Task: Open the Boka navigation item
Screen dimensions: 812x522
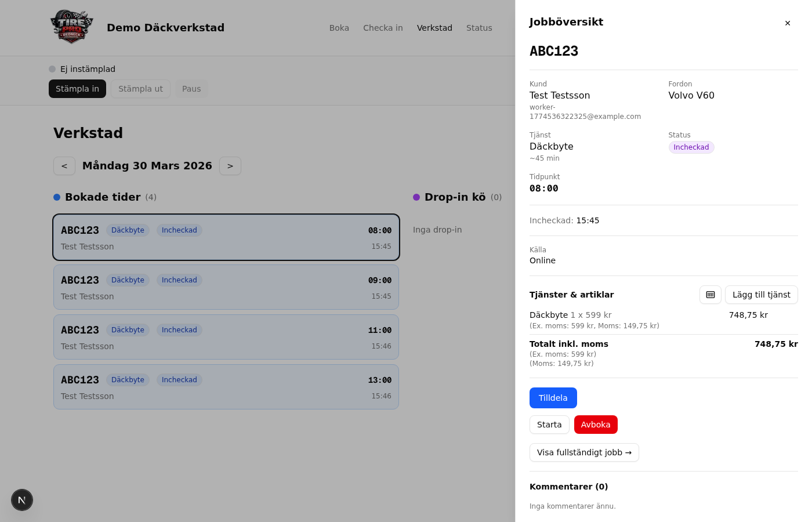Action: coord(339,28)
